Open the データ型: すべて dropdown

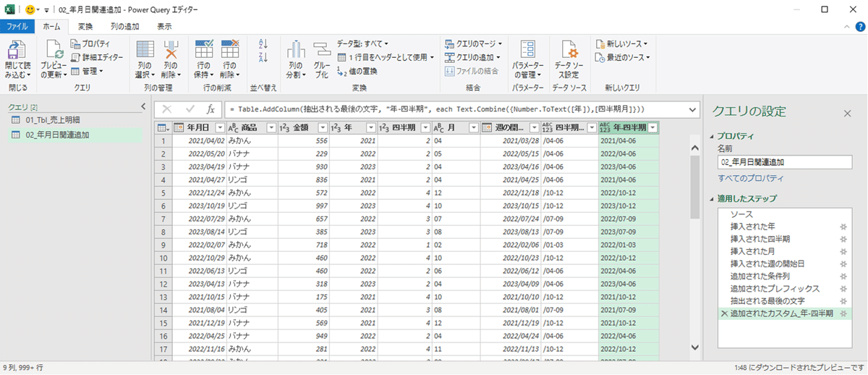tap(362, 43)
